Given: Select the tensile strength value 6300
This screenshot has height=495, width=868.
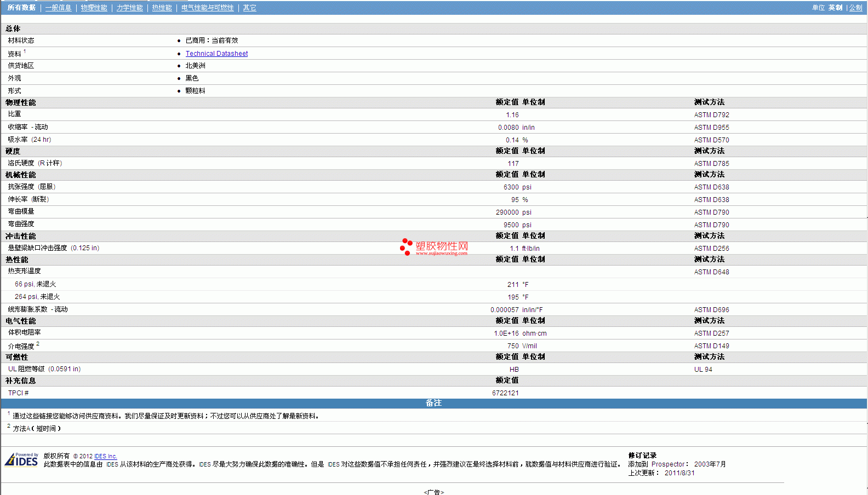Looking at the screenshot, I should 511,187.
